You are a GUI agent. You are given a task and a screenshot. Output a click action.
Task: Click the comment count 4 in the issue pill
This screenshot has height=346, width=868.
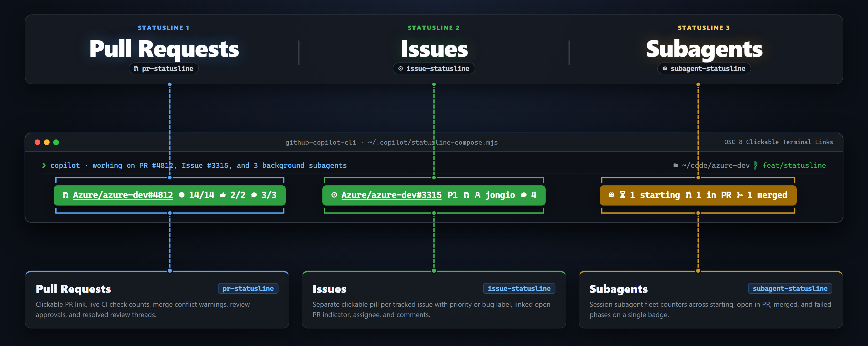coord(534,195)
